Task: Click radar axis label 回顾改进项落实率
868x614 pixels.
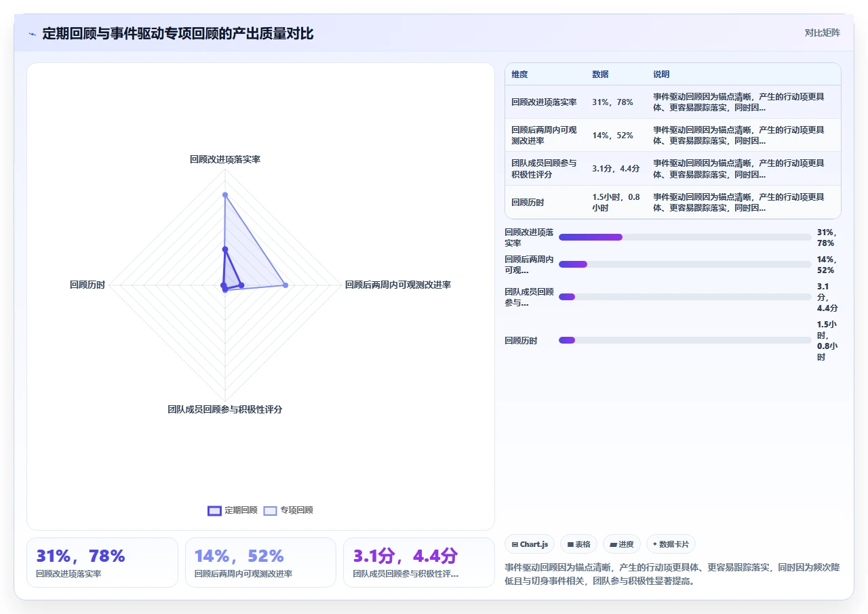Action: (x=225, y=159)
